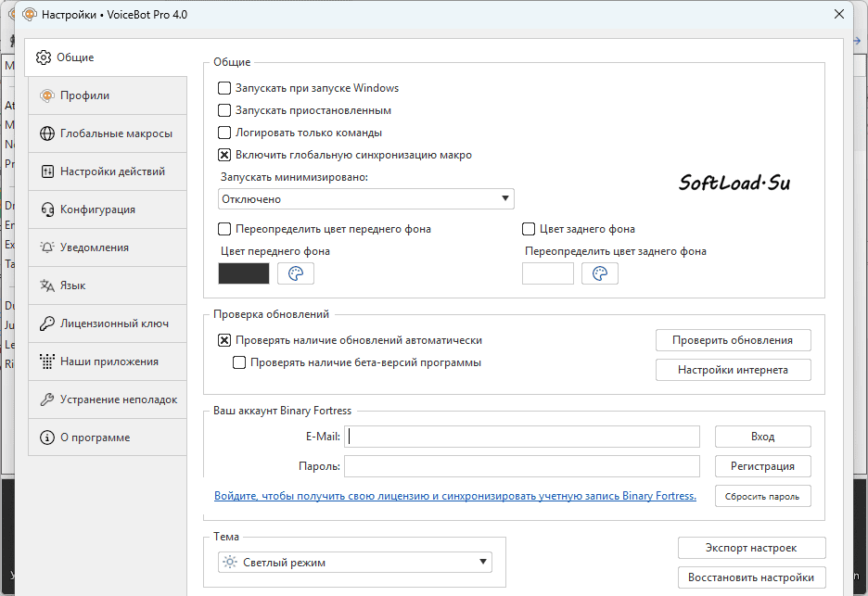Open palette picker for background color
Screen dimensions: 868x596
pyautogui.click(x=599, y=273)
